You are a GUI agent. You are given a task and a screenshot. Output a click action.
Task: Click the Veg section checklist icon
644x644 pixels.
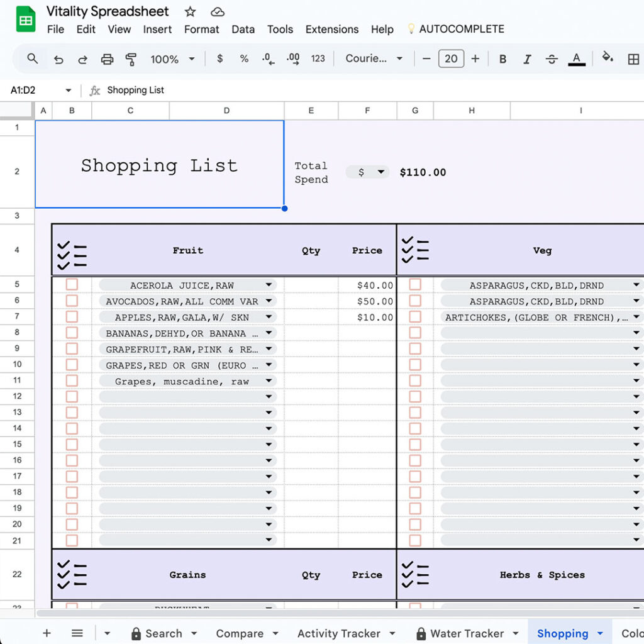415,250
